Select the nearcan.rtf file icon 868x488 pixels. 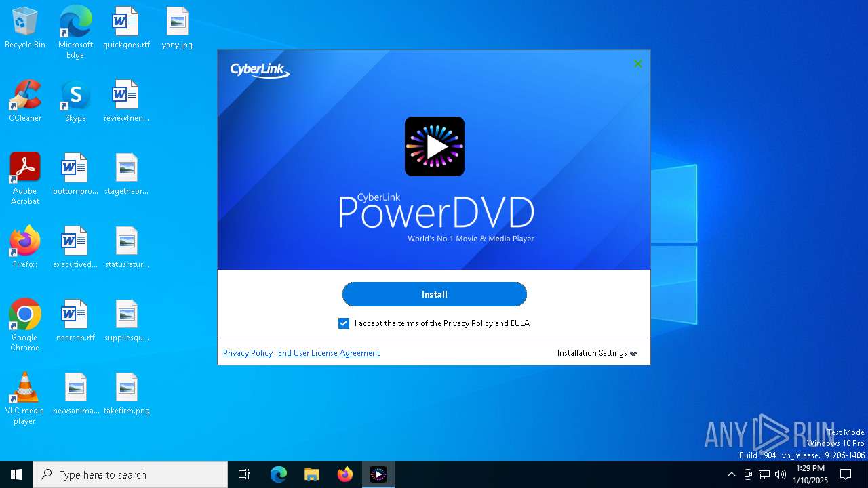[x=75, y=321]
